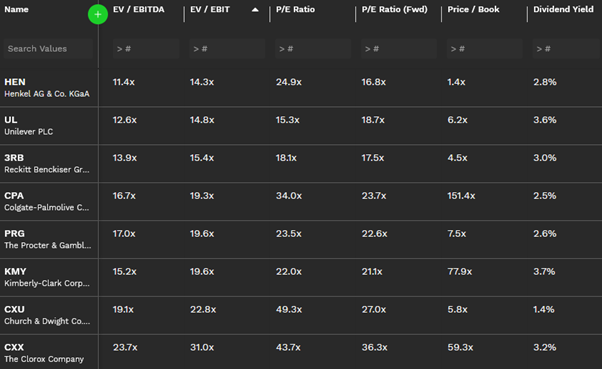Image resolution: width=602 pixels, height=369 pixels.
Task: Click the green plus add-column button
Action: tap(98, 14)
